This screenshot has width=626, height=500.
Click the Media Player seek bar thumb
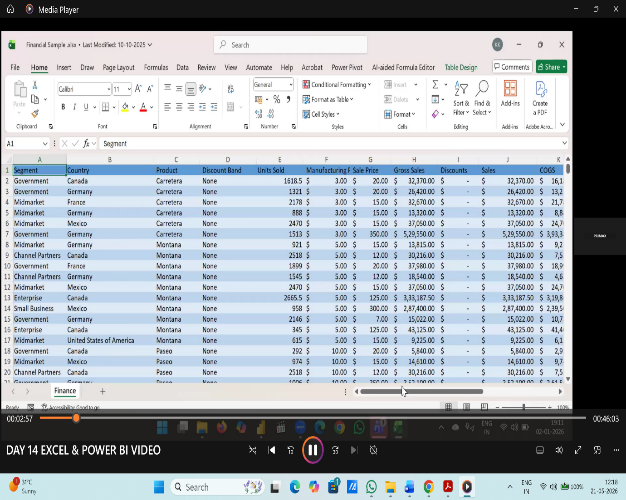(x=76, y=418)
